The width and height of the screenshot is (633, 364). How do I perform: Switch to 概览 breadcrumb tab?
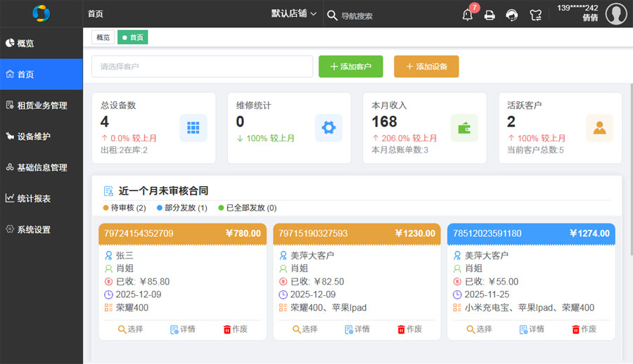(x=103, y=37)
